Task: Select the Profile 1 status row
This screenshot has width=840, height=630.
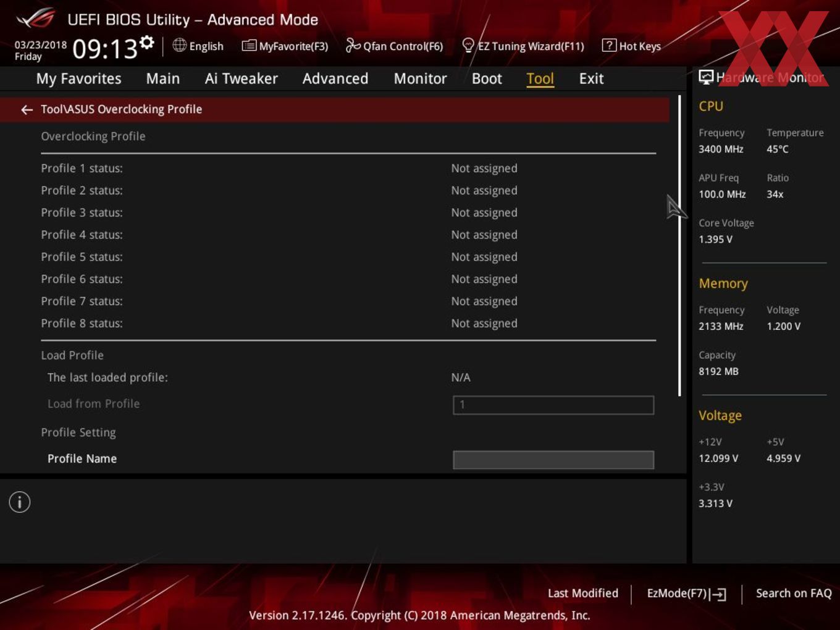Action: tap(348, 168)
